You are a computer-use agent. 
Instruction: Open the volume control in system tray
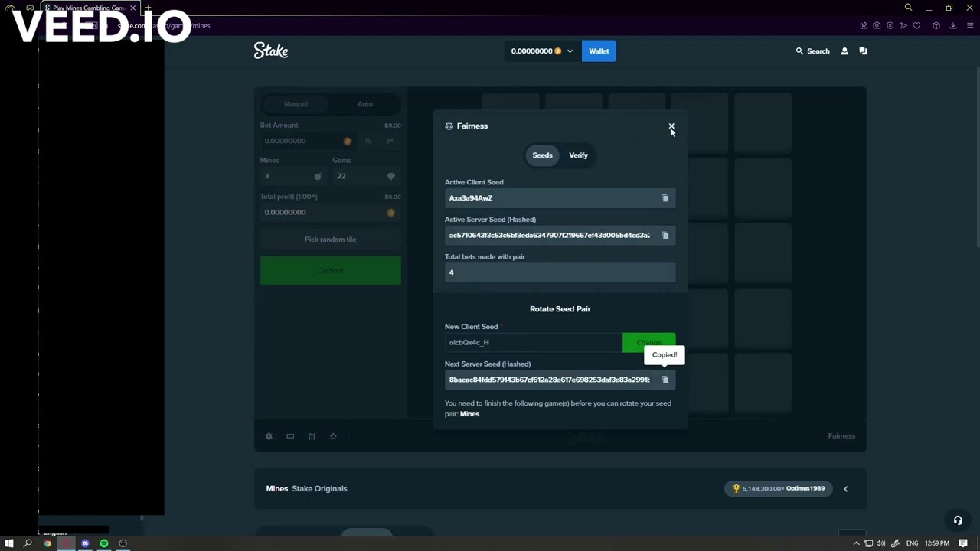click(880, 543)
